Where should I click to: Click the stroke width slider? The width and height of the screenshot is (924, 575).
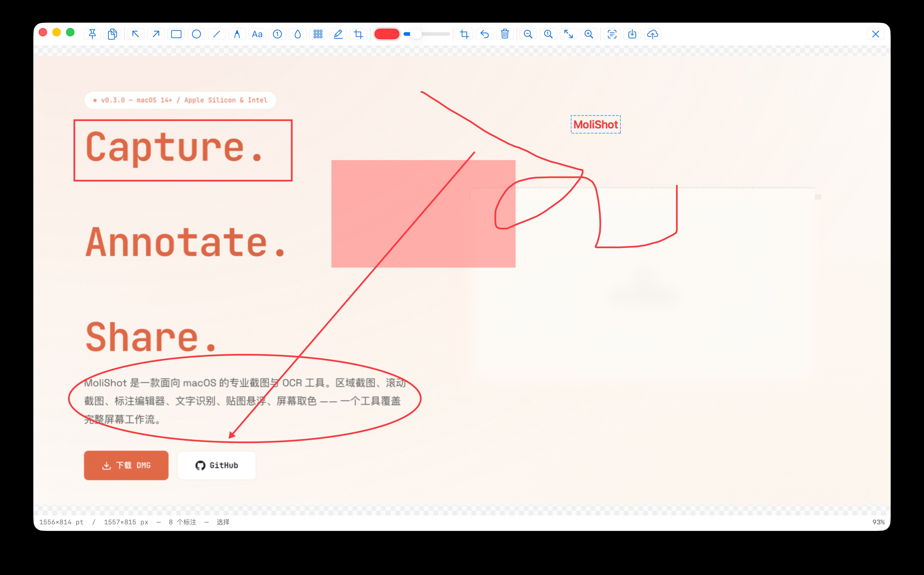pos(427,34)
